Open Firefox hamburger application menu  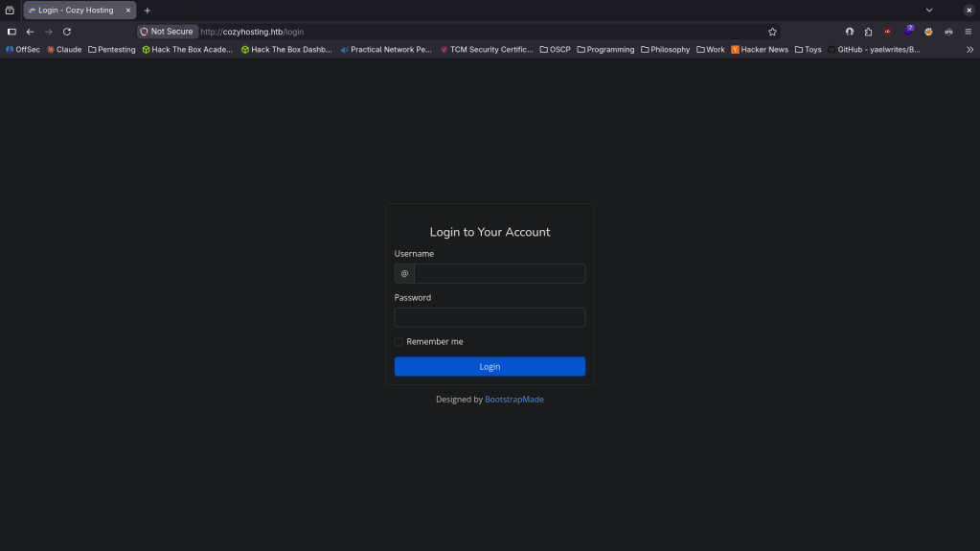point(968,32)
